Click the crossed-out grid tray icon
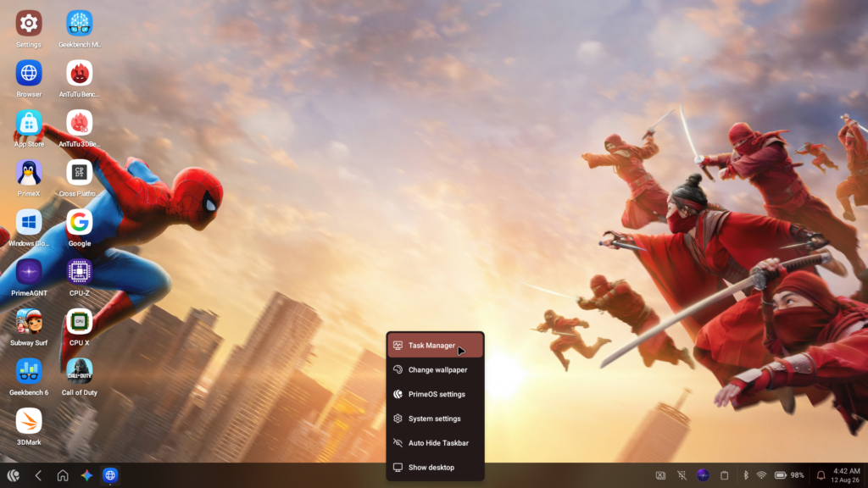Viewport: 868px width, 488px height. tap(682, 475)
